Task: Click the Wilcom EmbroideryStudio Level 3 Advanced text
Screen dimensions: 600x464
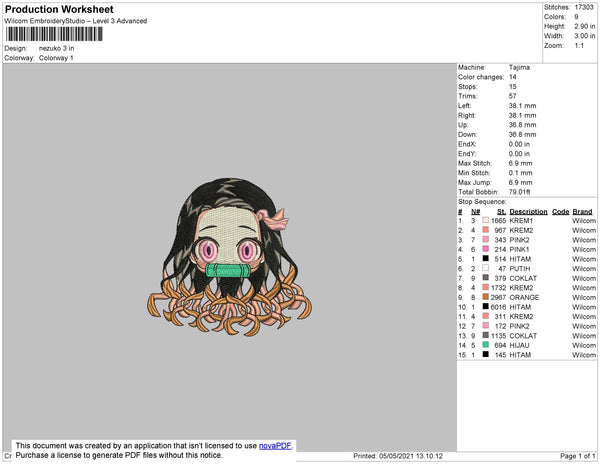Action: (x=76, y=21)
